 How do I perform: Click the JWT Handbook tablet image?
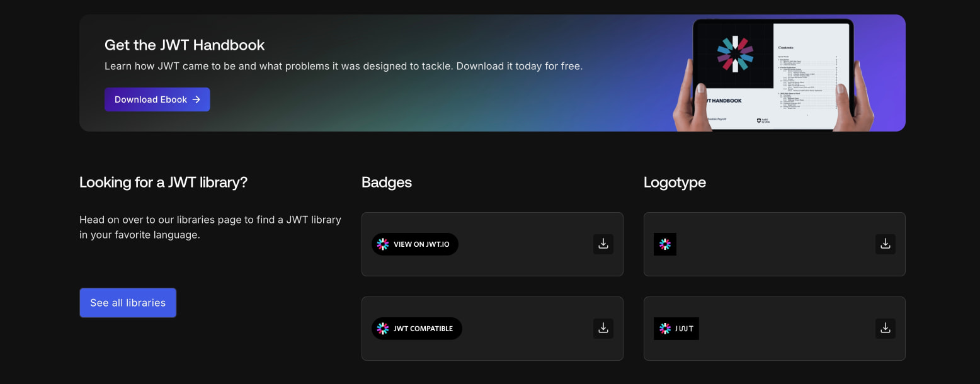pyautogui.click(x=773, y=74)
